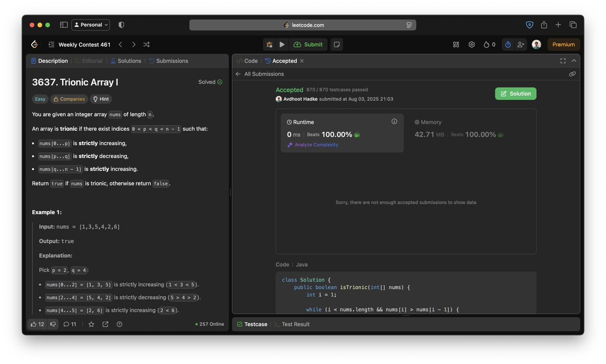This screenshot has height=364, width=606.
Task: Open the layout grid icon
Action: tap(456, 44)
